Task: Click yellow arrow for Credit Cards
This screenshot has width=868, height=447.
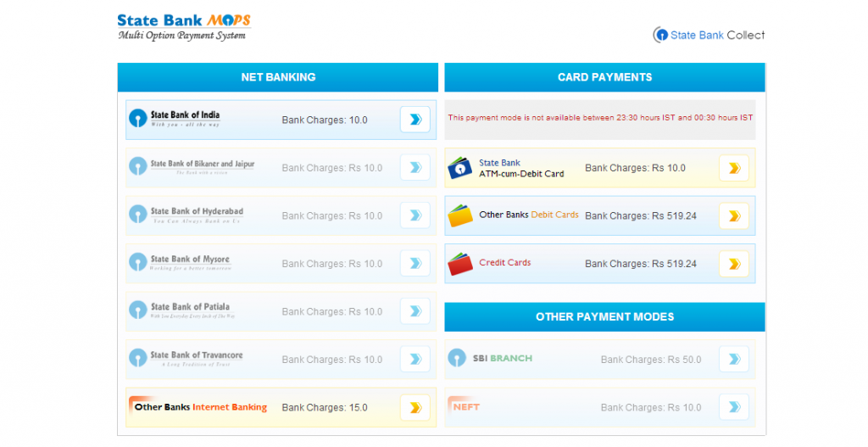Action: point(734,264)
